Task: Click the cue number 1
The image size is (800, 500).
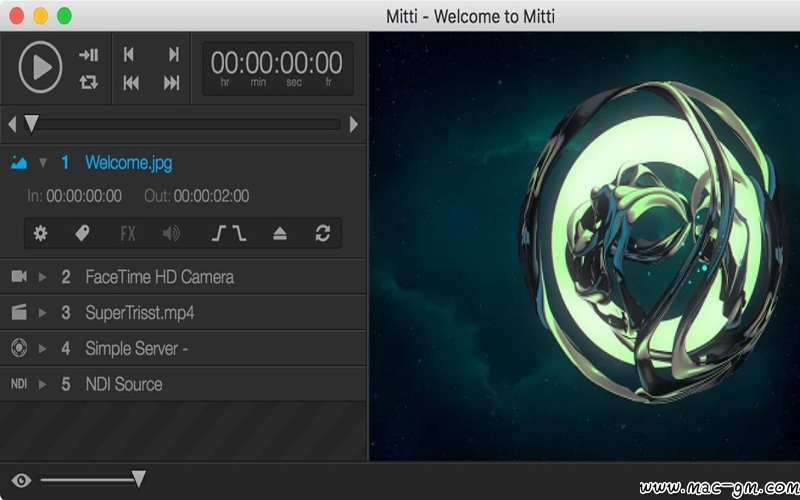Action: 65,163
